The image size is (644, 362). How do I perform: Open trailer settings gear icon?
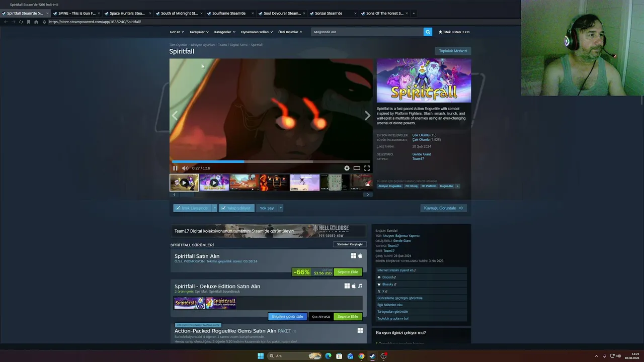pyautogui.click(x=347, y=168)
